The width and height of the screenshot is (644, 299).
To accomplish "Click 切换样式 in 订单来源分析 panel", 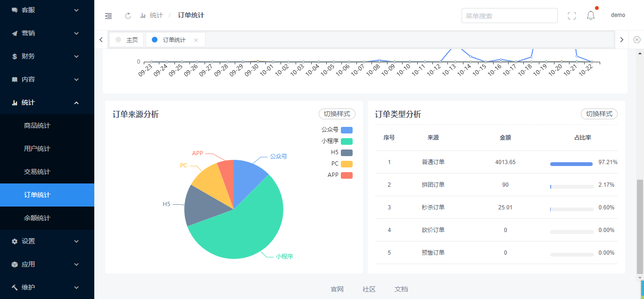I will click(x=337, y=114).
